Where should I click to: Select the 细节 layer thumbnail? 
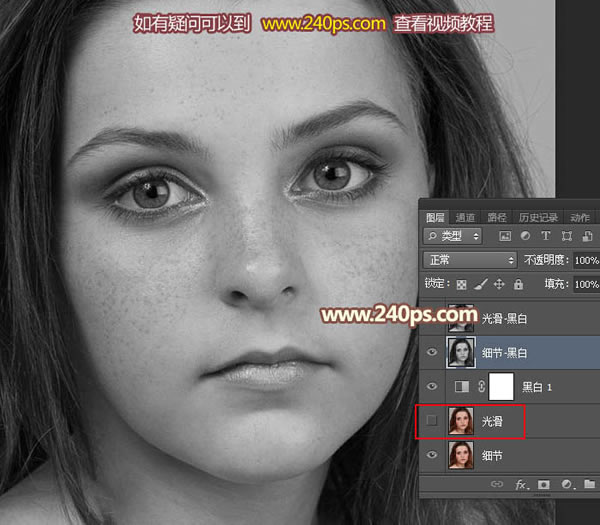click(461, 455)
